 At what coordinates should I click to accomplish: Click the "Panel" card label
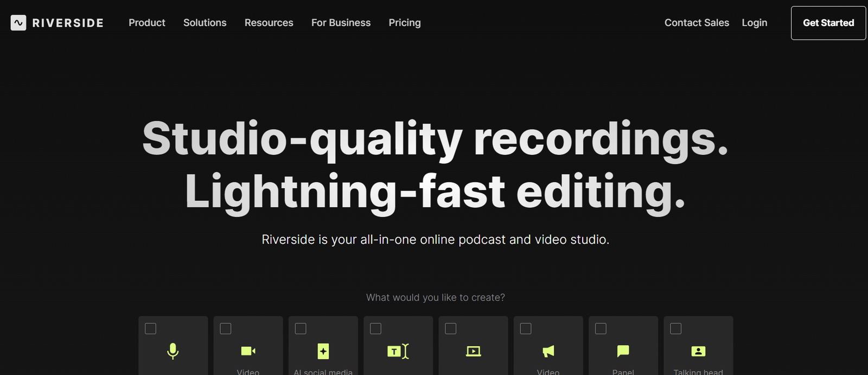tap(623, 372)
